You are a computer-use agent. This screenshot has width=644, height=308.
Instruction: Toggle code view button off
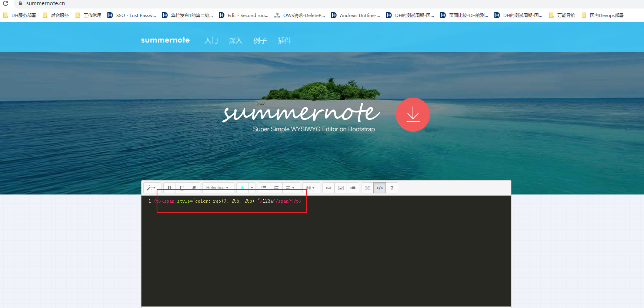(x=380, y=188)
